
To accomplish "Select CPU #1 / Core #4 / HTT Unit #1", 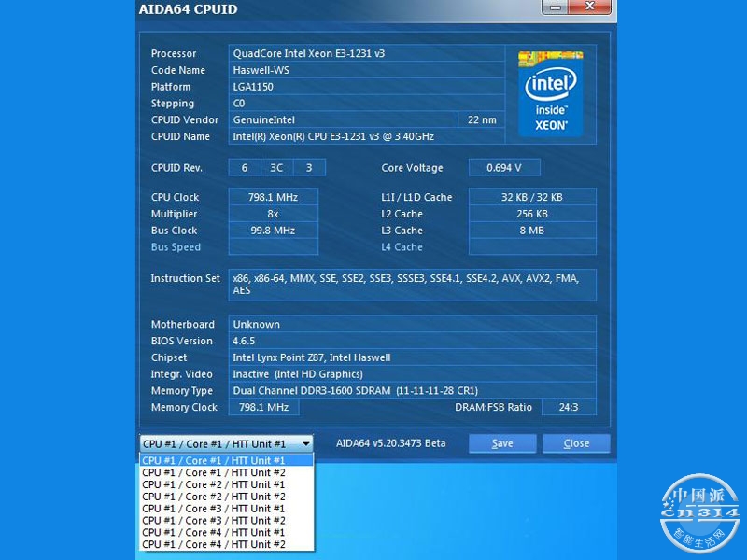I will pos(226,532).
